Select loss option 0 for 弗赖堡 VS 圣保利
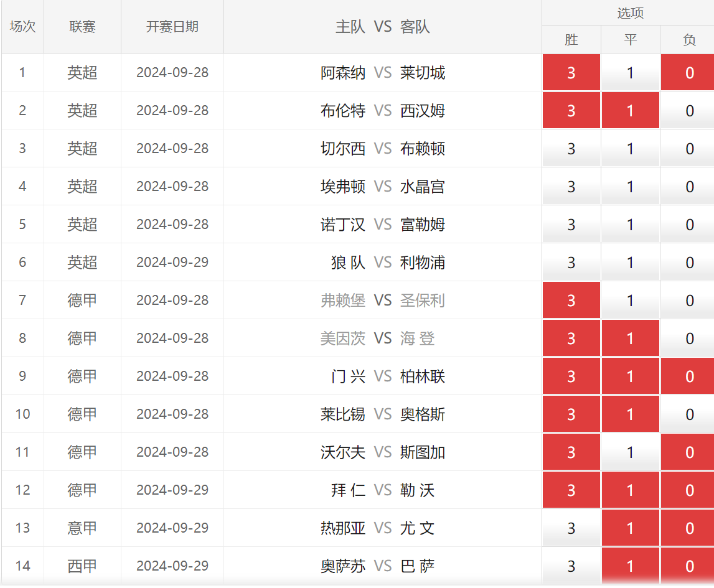714x588 pixels. pyautogui.click(x=688, y=301)
